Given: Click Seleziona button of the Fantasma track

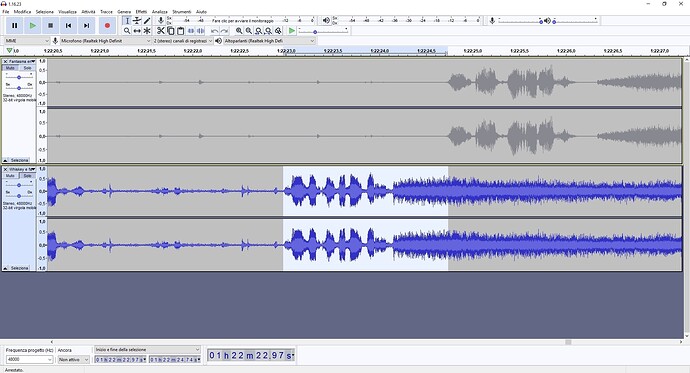Looking at the screenshot, I should tap(19, 160).
